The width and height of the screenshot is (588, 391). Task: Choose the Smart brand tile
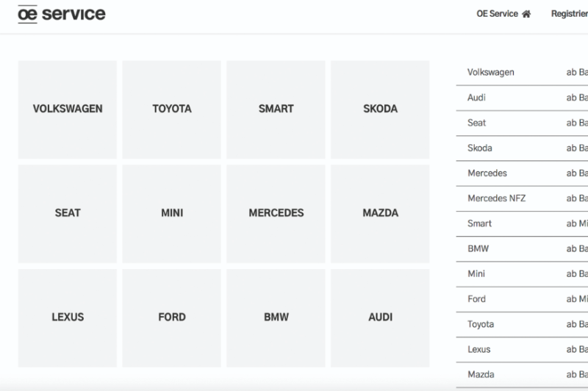(276, 109)
